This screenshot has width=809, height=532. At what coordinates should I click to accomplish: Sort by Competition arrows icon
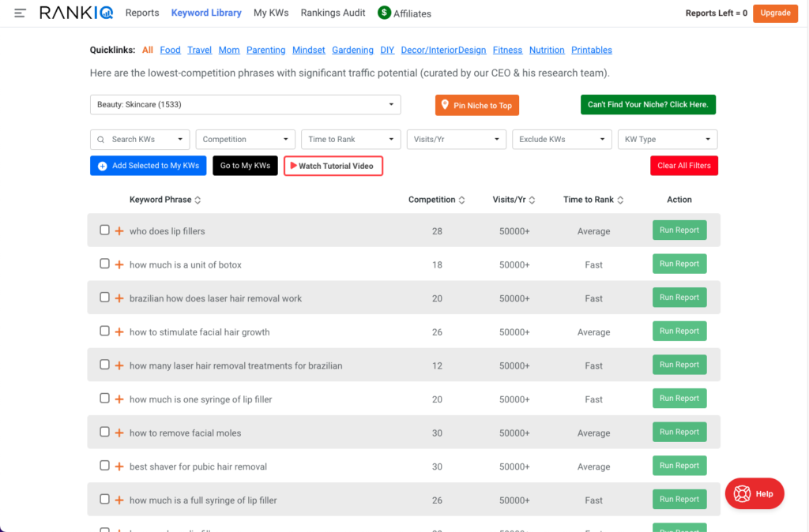pyautogui.click(x=461, y=200)
